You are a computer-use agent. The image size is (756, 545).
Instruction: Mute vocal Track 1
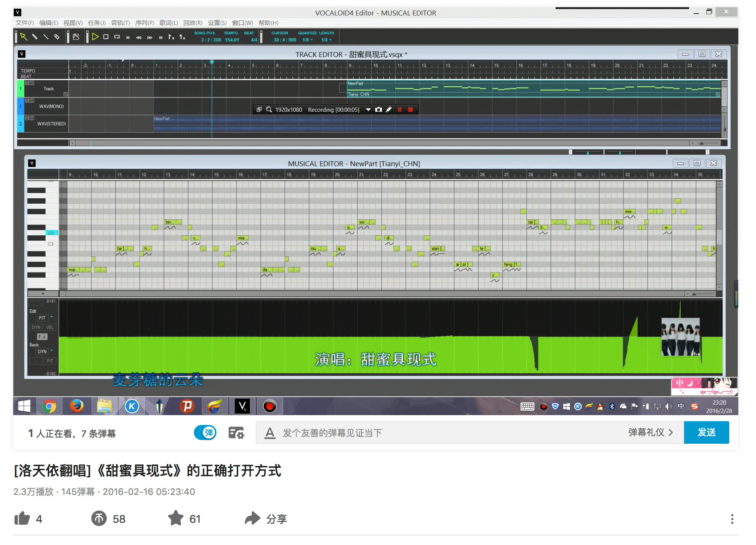click(x=27, y=83)
